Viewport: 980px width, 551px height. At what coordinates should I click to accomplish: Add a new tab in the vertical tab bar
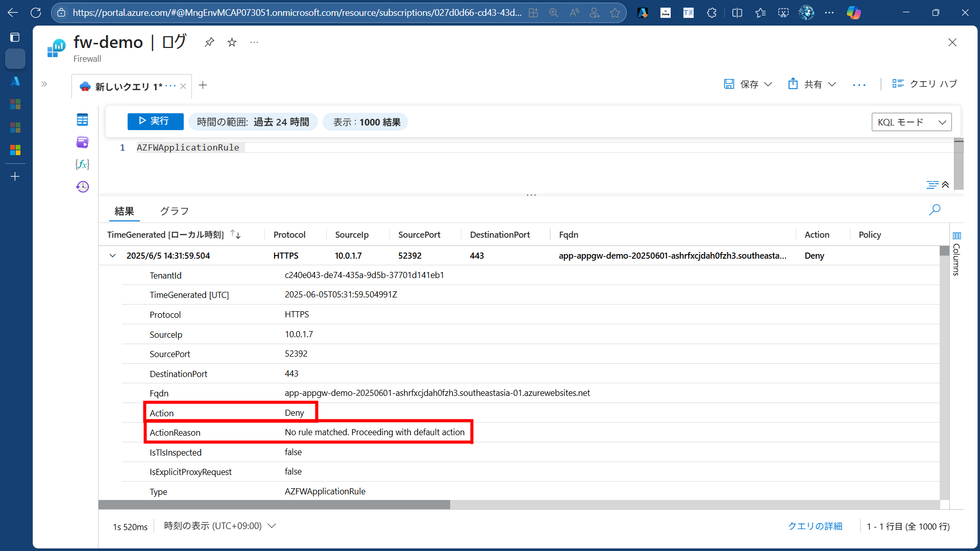(x=15, y=177)
